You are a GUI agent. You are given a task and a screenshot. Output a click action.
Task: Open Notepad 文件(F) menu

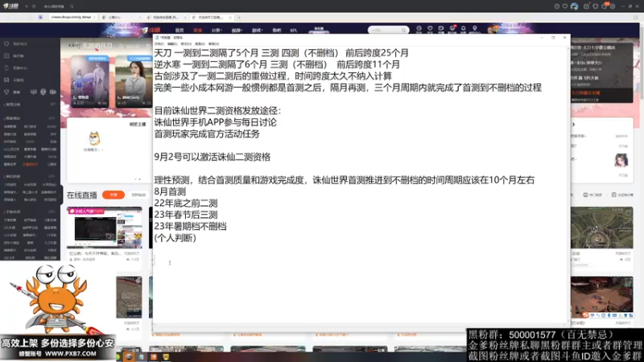159,43
